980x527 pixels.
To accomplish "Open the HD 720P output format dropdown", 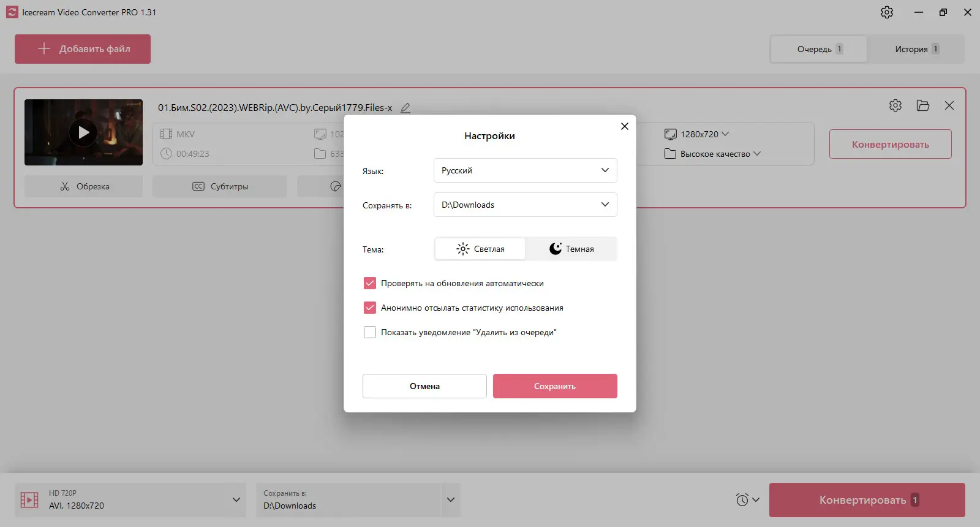I will pyautogui.click(x=130, y=500).
